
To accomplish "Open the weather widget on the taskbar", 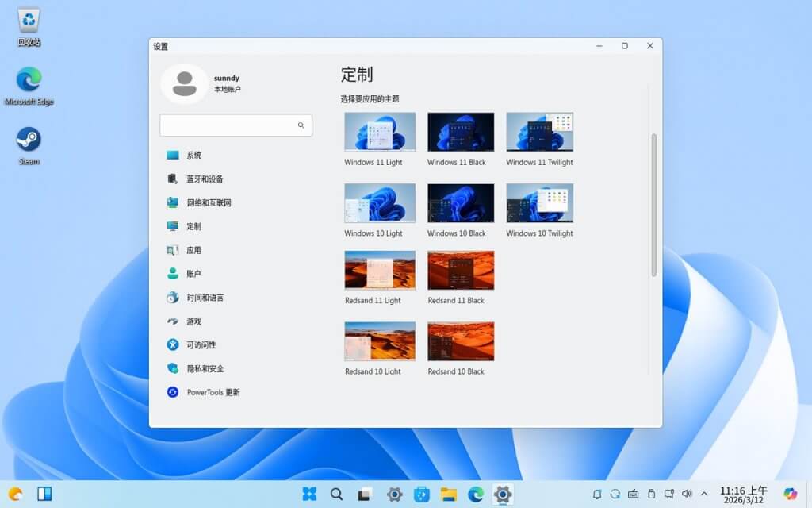I will pos(16,494).
